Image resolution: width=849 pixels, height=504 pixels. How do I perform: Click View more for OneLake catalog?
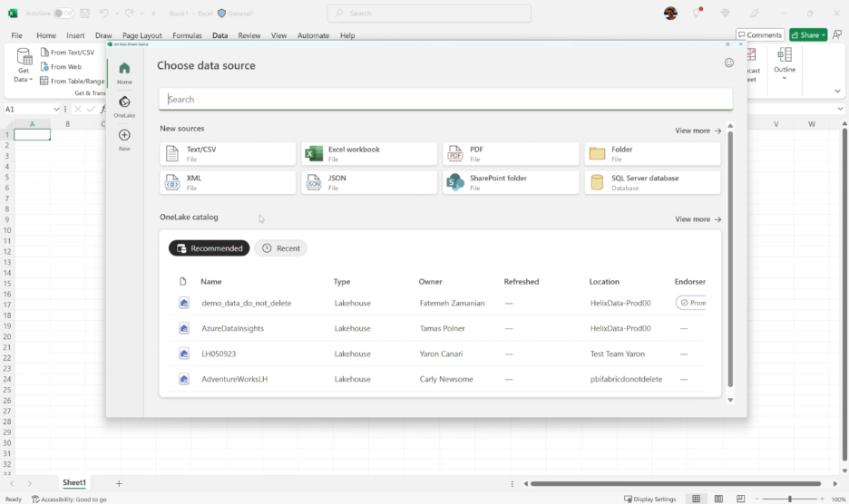[x=698, y=219]
